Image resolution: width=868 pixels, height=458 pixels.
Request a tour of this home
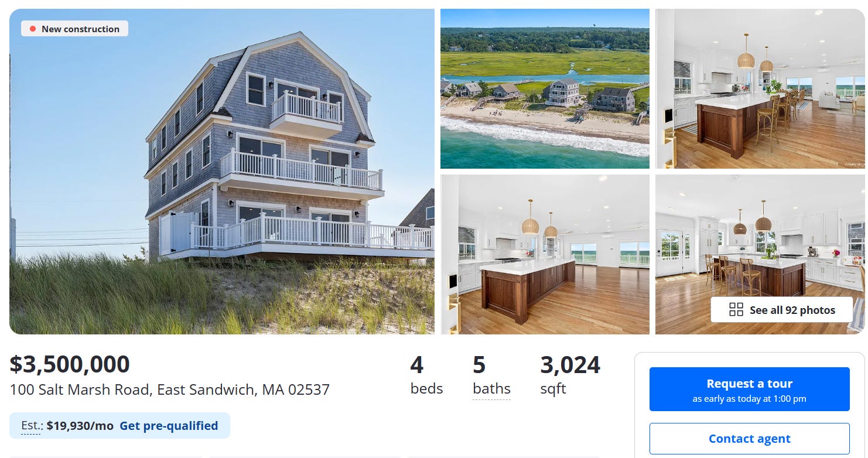(749, 389)
